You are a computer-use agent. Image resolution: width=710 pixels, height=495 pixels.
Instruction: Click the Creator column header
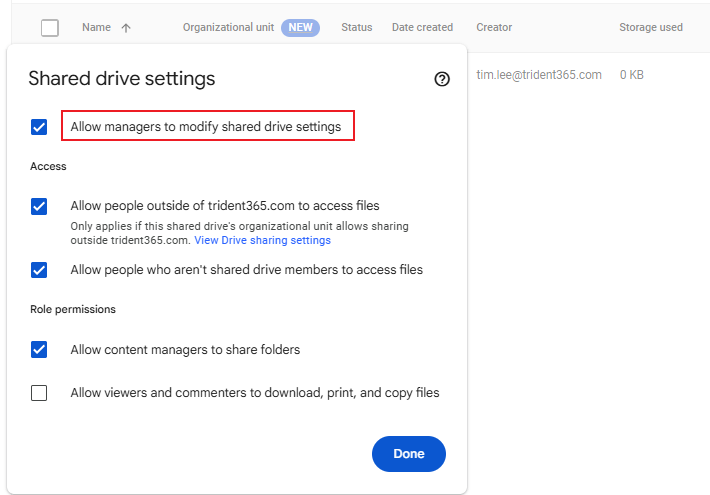(494, 28)
